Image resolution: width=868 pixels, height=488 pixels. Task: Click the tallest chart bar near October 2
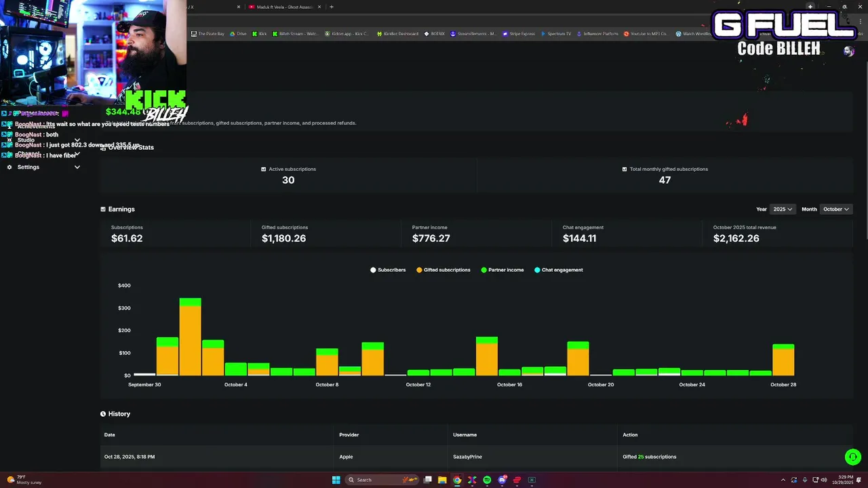pos(190,337)
